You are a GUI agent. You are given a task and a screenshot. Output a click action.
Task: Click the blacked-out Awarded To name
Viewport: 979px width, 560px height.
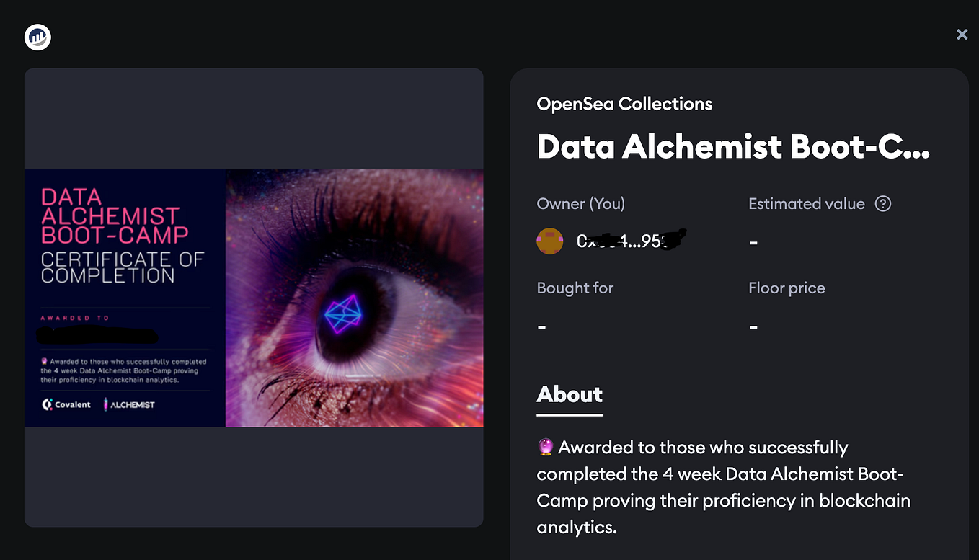(x=97, y=335)
